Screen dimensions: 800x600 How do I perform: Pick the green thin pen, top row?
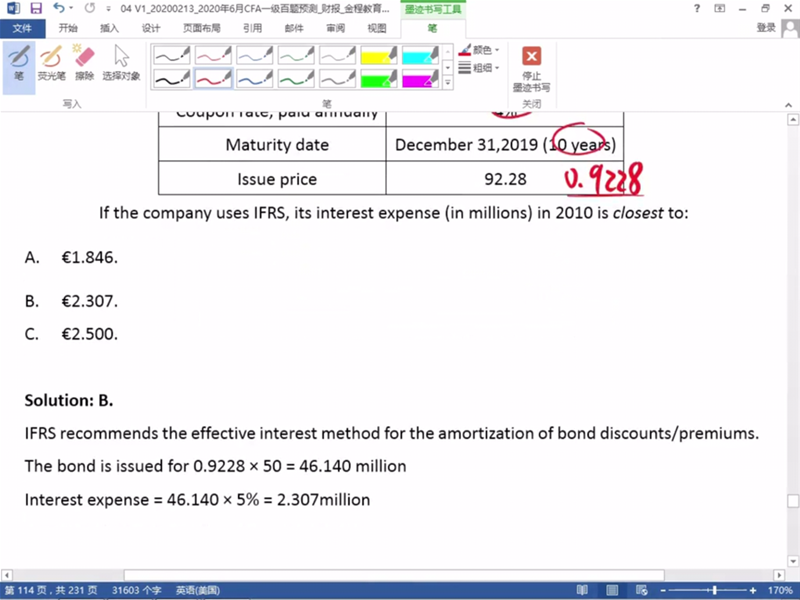tap(296, 55)
